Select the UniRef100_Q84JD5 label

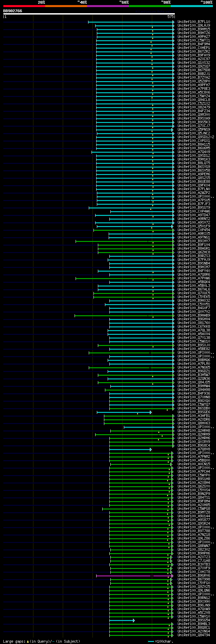pos(194,382)
